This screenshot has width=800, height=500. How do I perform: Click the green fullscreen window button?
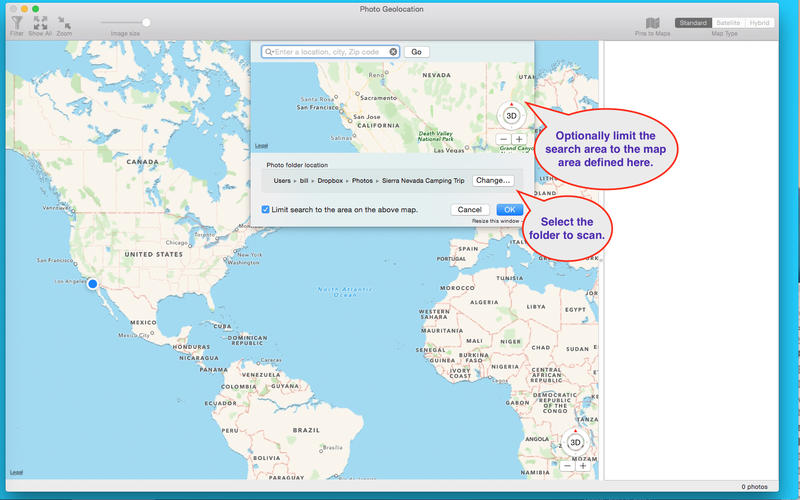pyautogui.click(x=35, y=9)
